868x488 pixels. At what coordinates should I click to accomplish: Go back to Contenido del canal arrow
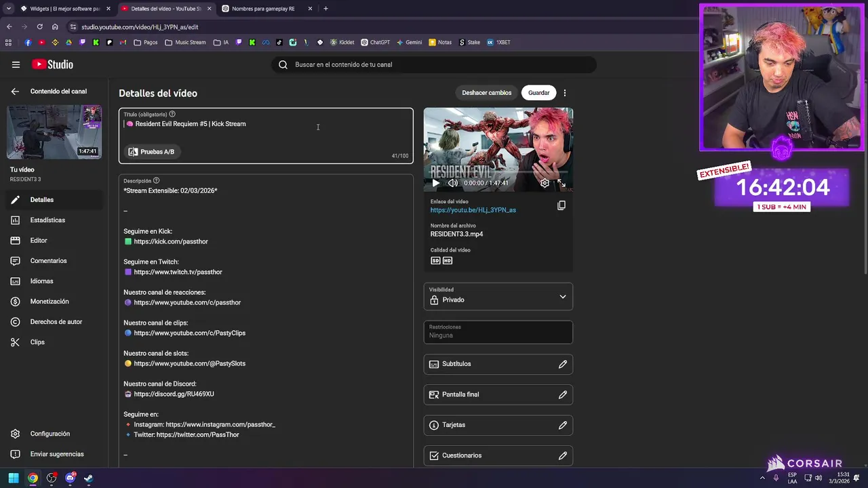coord(15,91)
